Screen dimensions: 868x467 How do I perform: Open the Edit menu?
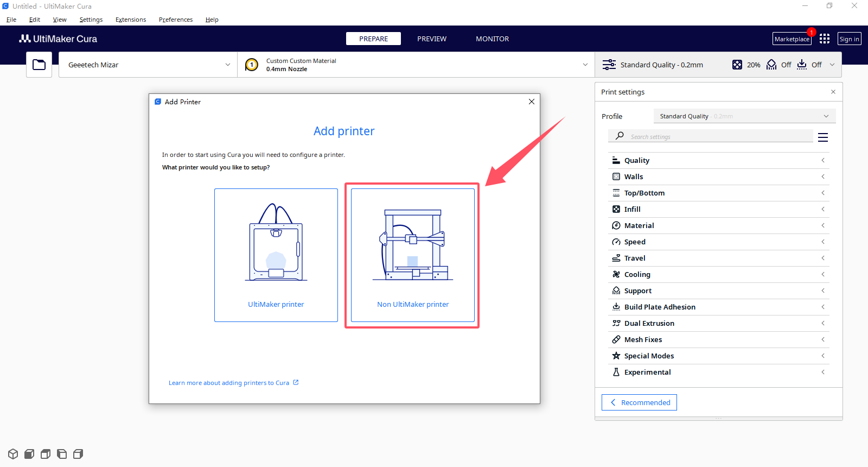35,20
